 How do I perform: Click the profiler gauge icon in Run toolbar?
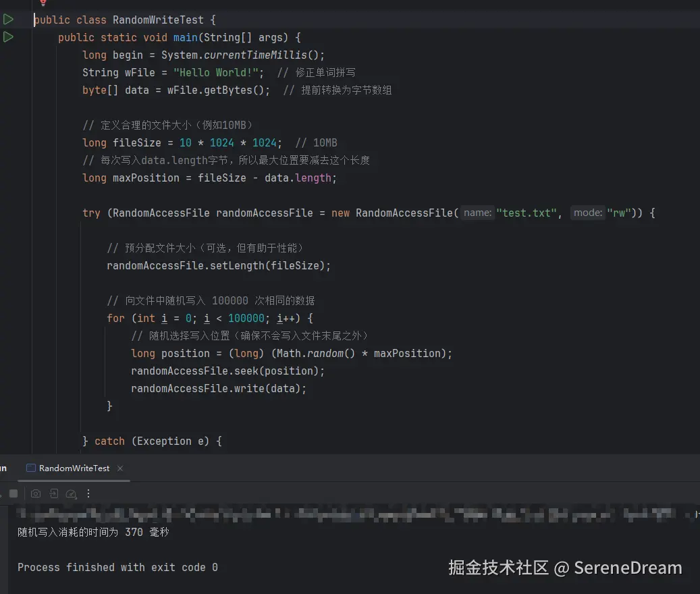coord(72,494)
